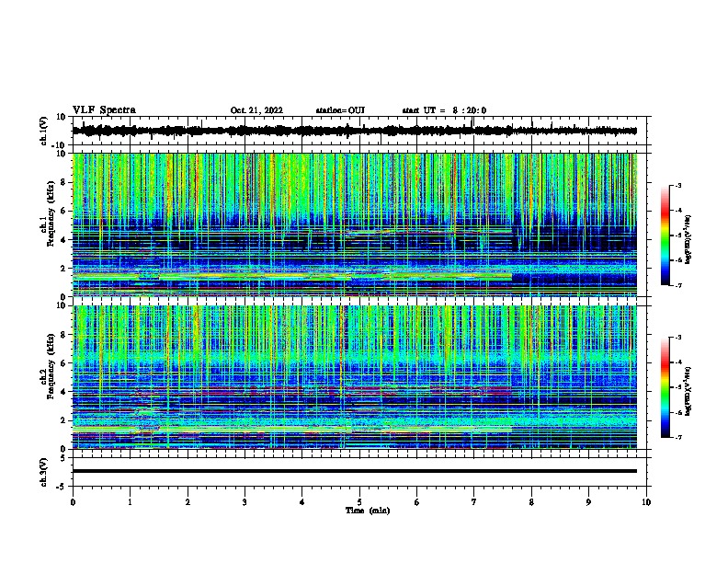
Task: Click the time axis tick label '8'
Action: pos(531,502)
